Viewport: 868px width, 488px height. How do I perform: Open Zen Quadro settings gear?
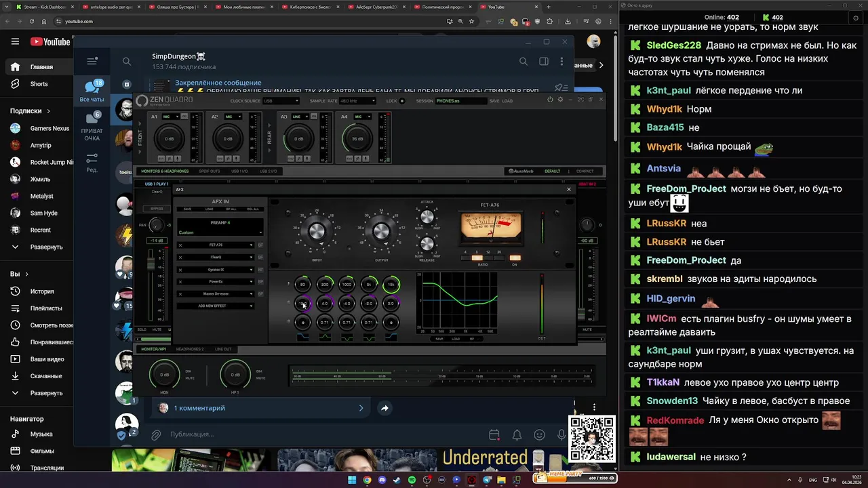[560, 100]
